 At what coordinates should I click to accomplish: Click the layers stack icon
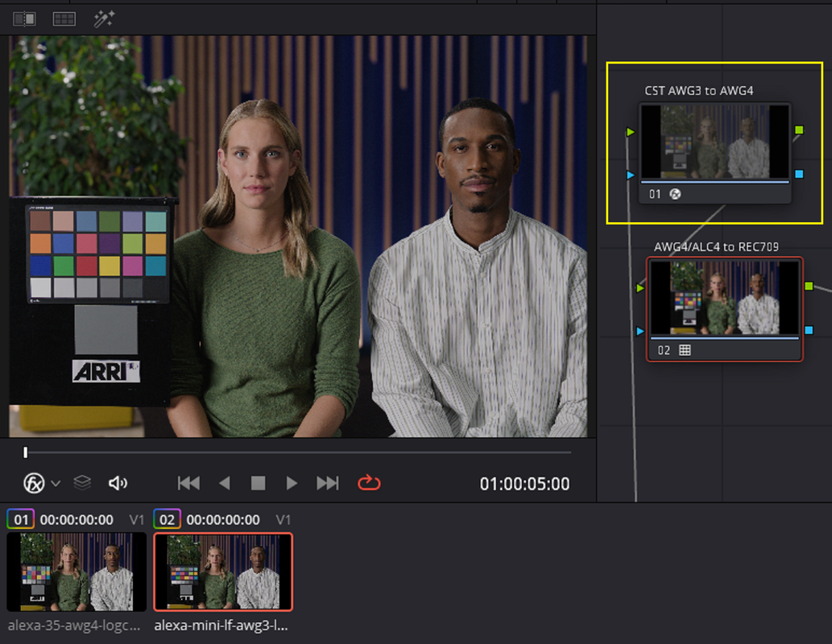coord(82,483)
